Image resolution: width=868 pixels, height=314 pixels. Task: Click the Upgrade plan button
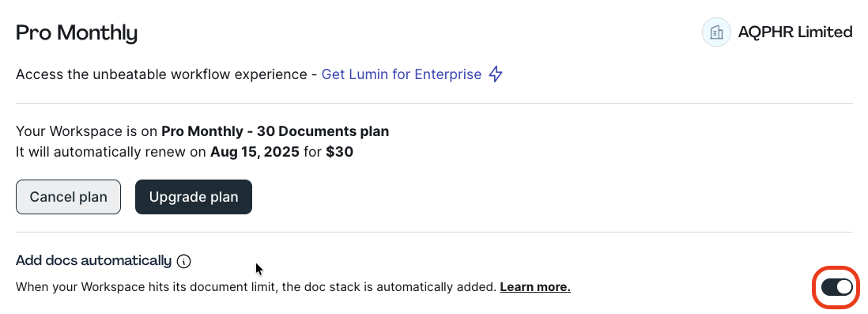point(194,197)
